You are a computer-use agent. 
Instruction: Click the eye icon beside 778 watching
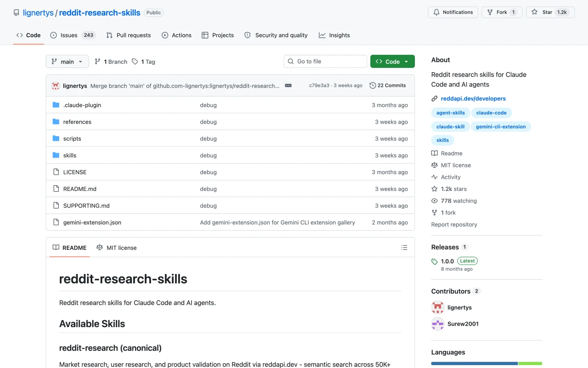pyautogui.click(x=434, y=201)
